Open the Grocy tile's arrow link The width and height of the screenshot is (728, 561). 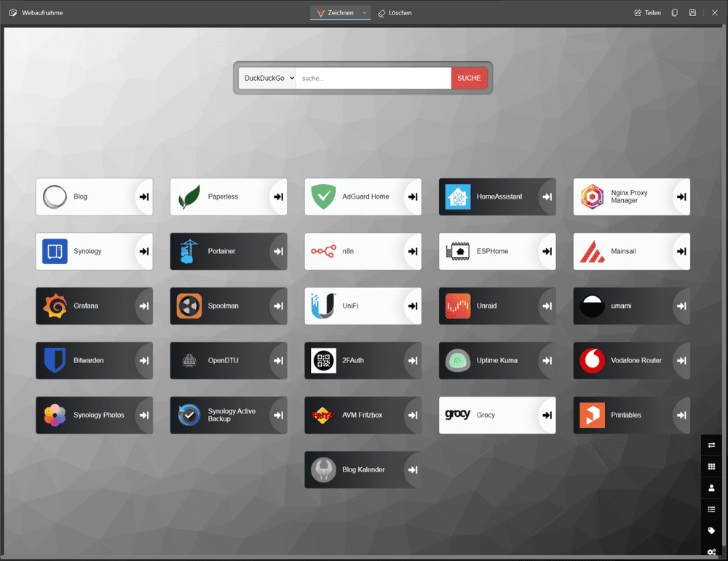pos(547,415)
